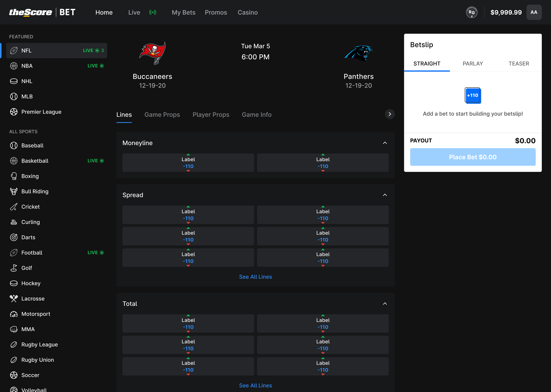The image size is (551, 392).
Task: Select the STRAIGHT betslip tab
Action: click(x=427, y=64)
